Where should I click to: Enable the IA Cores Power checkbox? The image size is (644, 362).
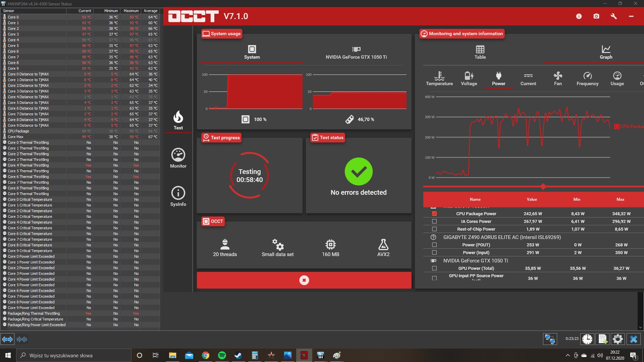click(434, 221)
